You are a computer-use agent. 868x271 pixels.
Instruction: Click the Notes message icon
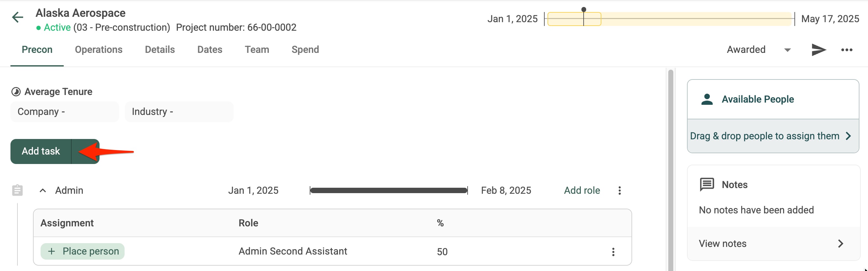click(707, 185)
